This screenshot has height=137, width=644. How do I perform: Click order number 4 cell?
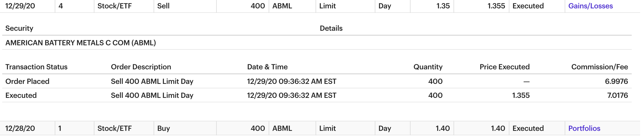point(61,6)
